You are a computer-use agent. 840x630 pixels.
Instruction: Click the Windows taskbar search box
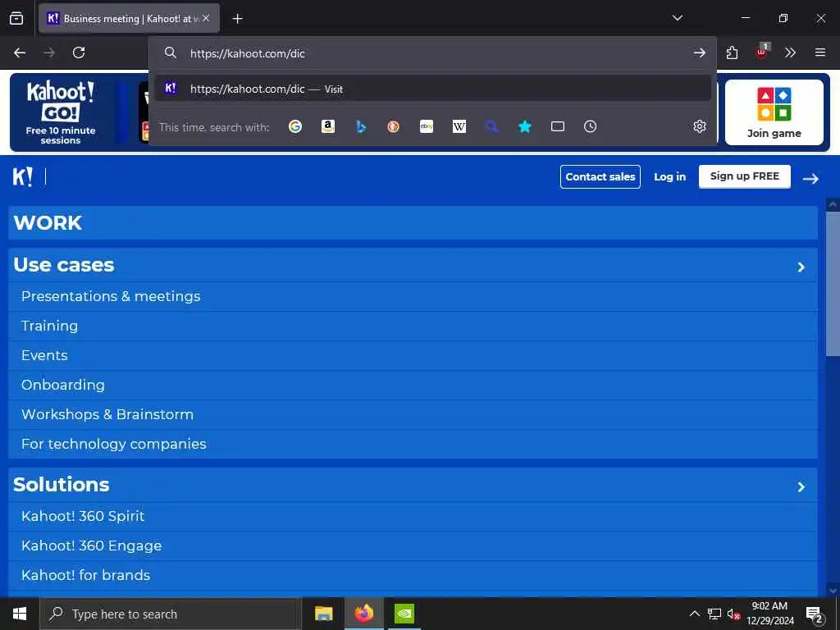(x=171, y=614)
